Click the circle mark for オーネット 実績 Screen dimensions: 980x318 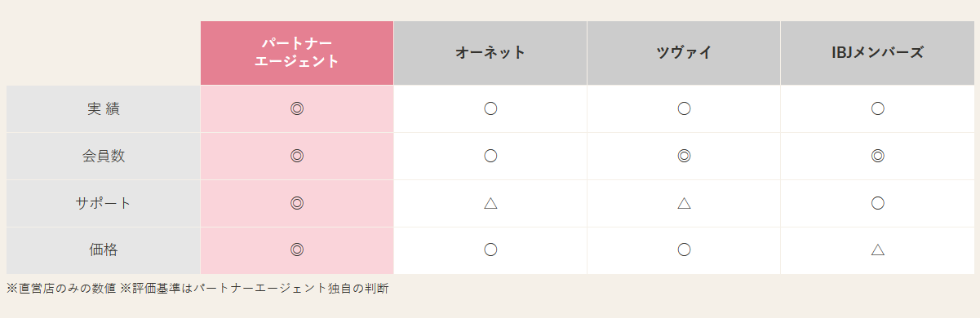coord(490,108)
